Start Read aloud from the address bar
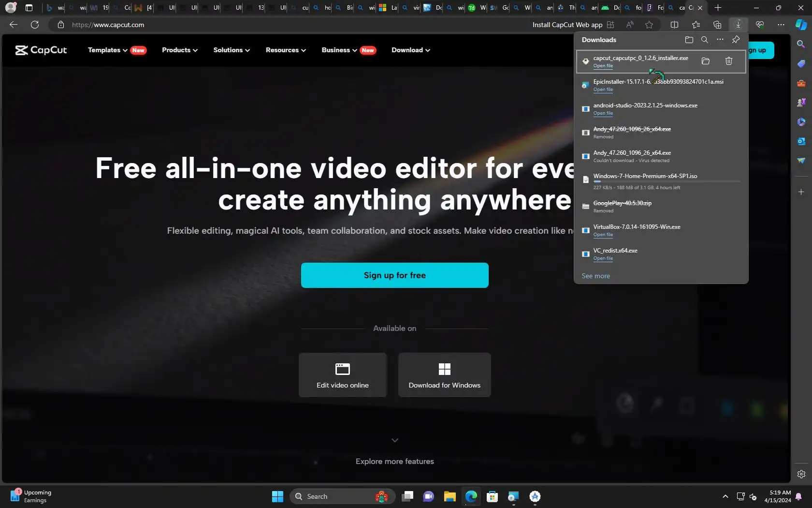Viewport: 812px width, 508px height. (x=630, y=25)
